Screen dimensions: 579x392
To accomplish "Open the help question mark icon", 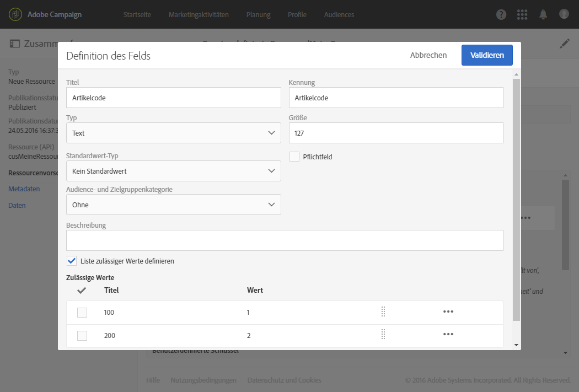I will pyautogui.click(x=501, y=14).
